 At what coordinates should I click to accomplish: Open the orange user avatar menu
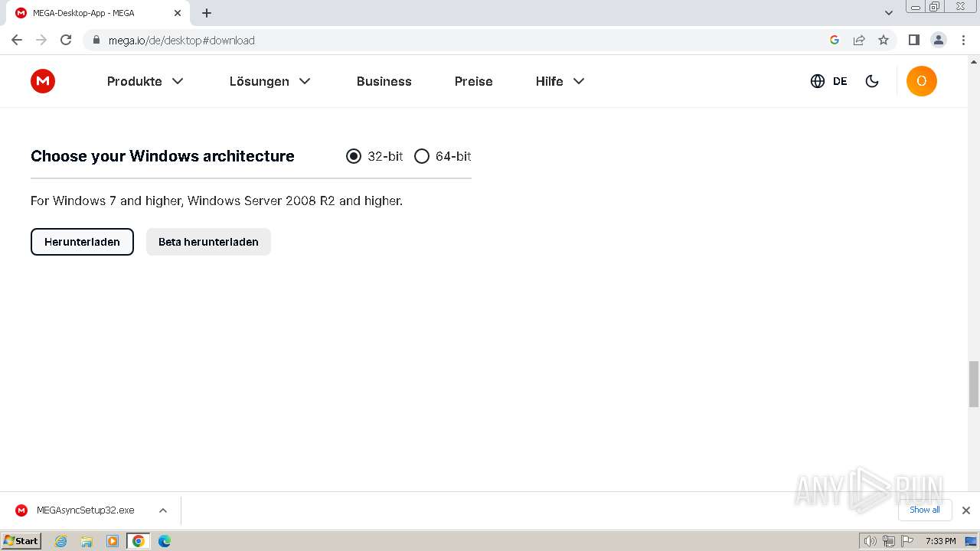pos(922,81)
